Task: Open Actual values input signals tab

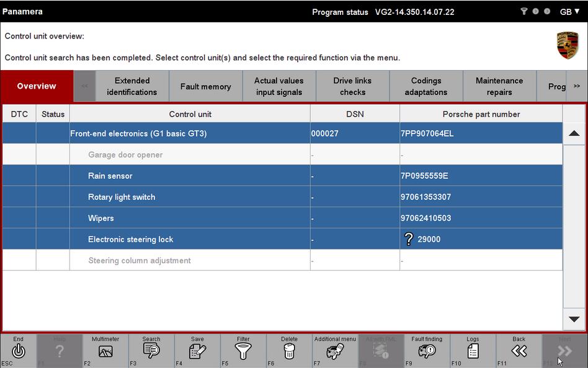Action: pyautogui.click(x=279, y=86)
